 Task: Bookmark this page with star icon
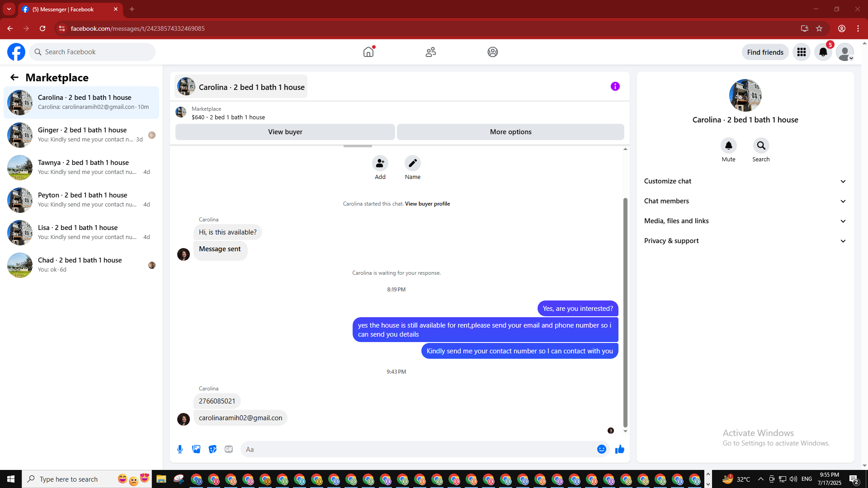[x=819, y=28]
